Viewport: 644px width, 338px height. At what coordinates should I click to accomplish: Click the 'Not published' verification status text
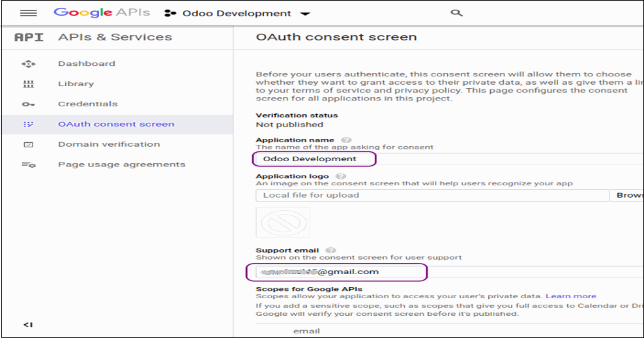click(x=289, y=125)
